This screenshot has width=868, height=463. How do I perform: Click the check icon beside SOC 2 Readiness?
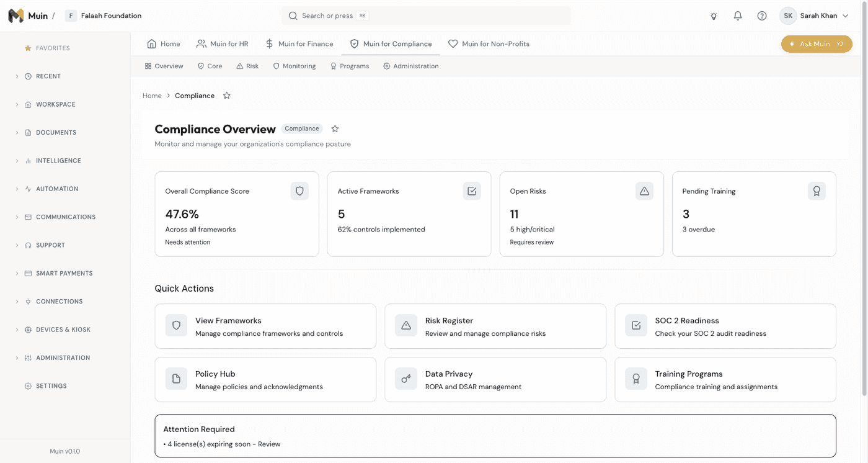[636, 325]
